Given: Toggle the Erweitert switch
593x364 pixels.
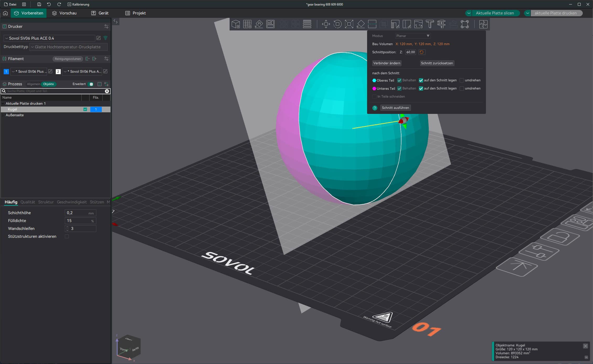Looking at the screenshot, I should [91, 84].
